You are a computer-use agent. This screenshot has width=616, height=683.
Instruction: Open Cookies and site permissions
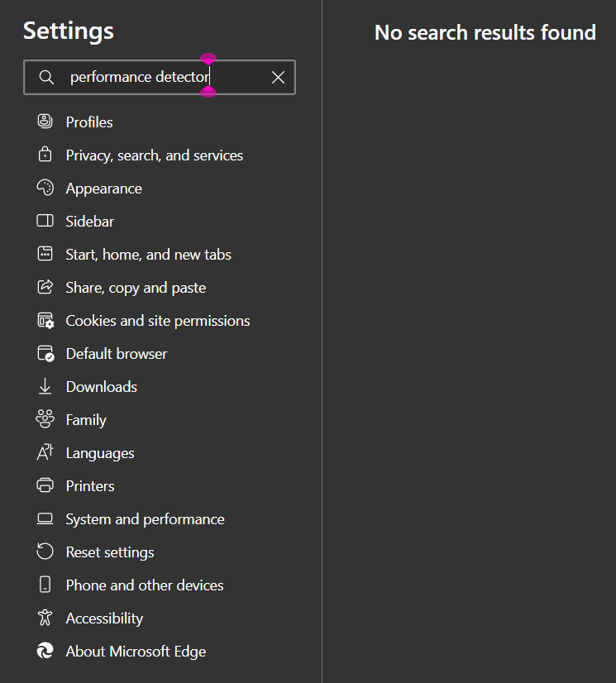pos(160,321)
